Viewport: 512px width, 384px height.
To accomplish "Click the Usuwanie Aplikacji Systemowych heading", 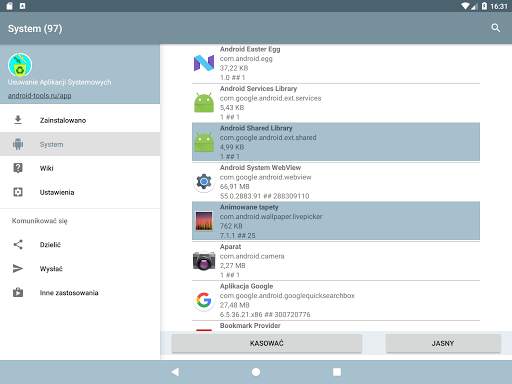I will click(60, 82).
